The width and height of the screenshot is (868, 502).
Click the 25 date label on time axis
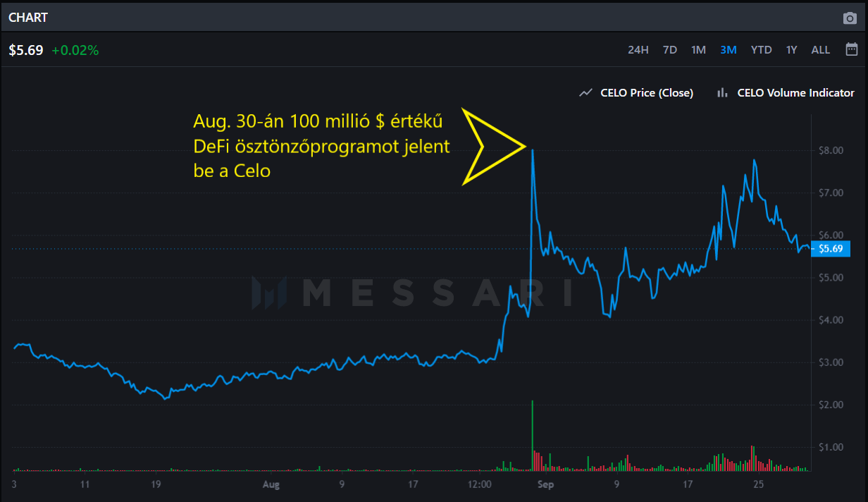pyautogui.click(x=758, y=484)
